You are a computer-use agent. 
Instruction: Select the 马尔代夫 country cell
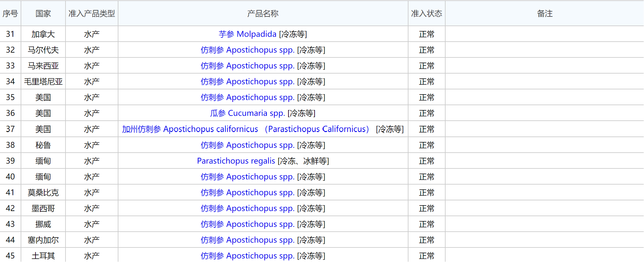click(x=43, y=50)
